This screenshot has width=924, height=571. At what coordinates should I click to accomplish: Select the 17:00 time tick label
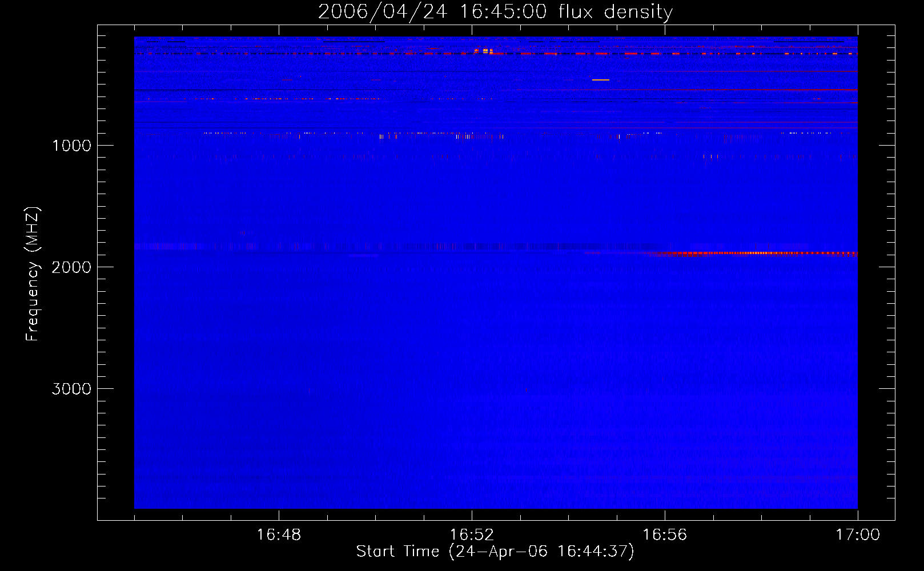coord(857,535)
